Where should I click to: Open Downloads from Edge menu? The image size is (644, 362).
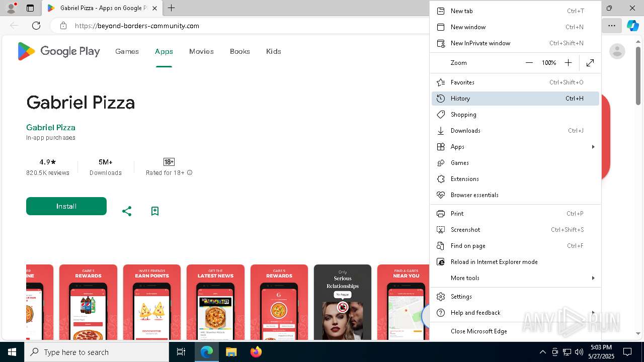click(515, 131)
